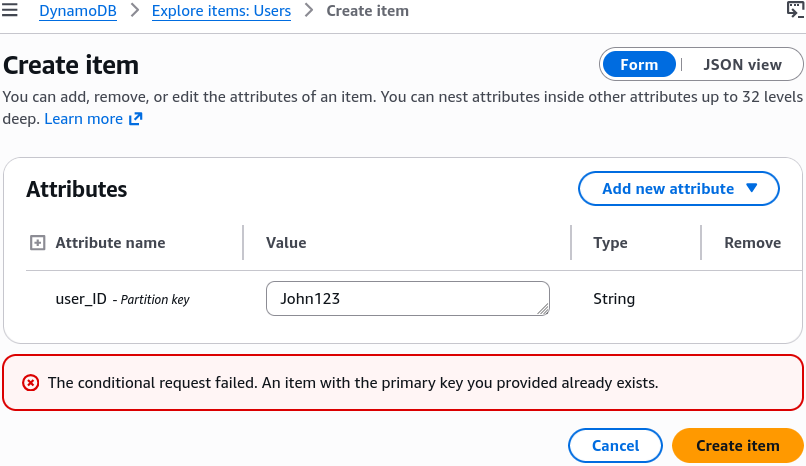The width and height of the screenshot is (806, 466).
Task: Switch to Form view
Action: (639, 65)
